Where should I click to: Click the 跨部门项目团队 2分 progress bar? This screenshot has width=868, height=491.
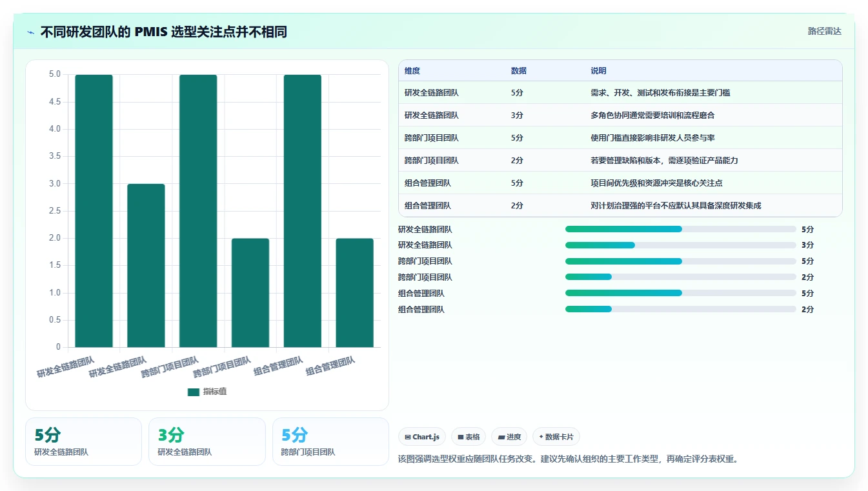point(681,277)
